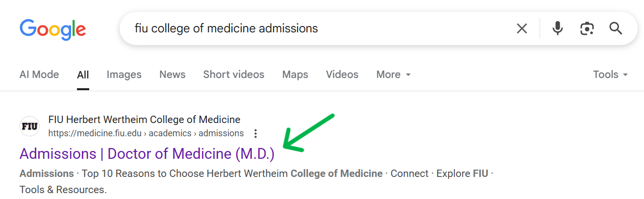Open Google Lens image search
Image resolution: width=644 pixels, height=199 pixels.
pos(587,28)
